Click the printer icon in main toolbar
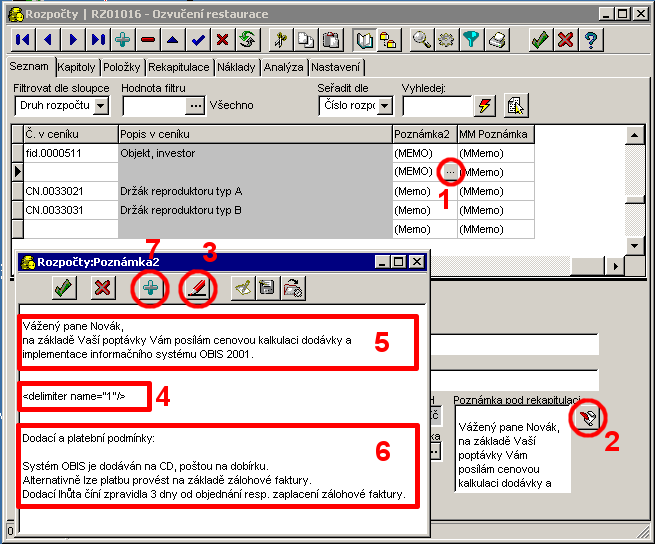This screenshot has height=544, width=655. click(x=497, y=40)
